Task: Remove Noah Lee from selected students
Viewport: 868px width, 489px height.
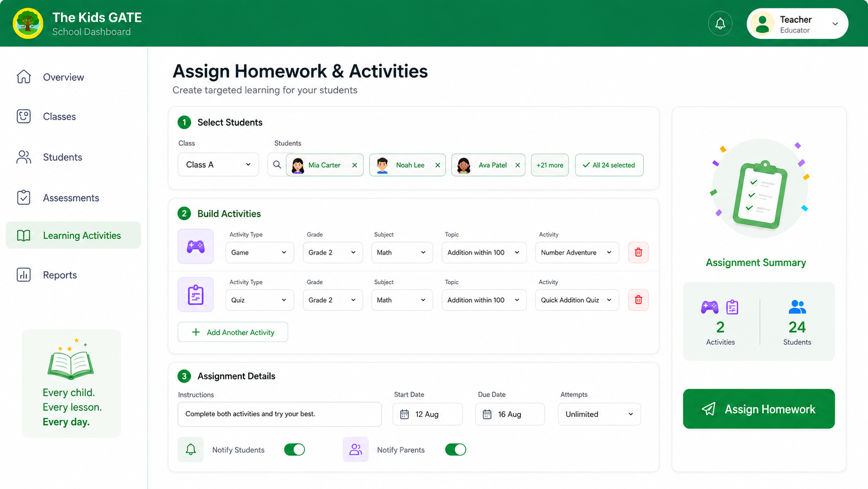Action: (438, 165)
